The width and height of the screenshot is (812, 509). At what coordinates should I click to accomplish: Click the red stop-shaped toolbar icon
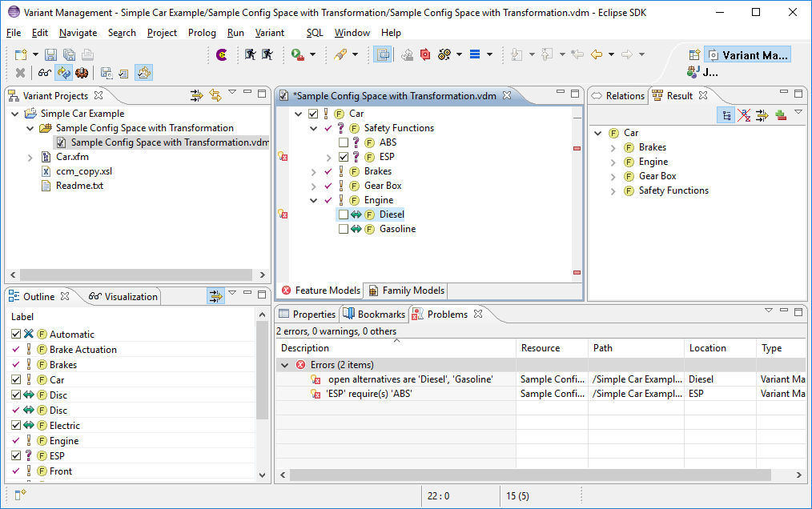(425, 54)
